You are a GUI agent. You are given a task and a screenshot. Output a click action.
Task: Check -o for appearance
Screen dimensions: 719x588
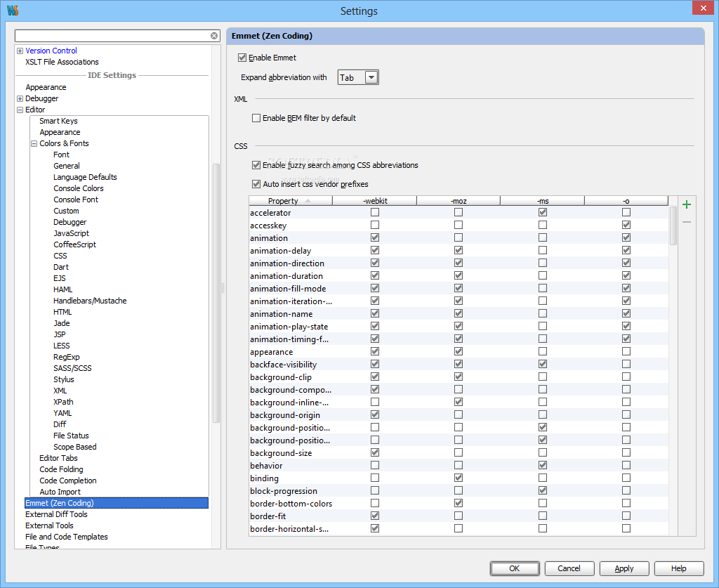(x=626, y=351)
